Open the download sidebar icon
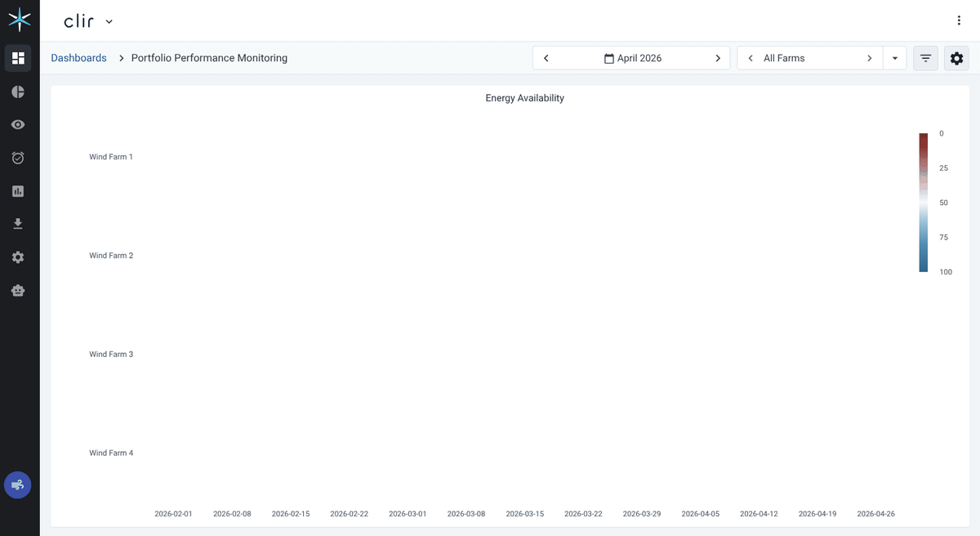The width and height of the screenshot is (980, 536). tap(18, 224)
